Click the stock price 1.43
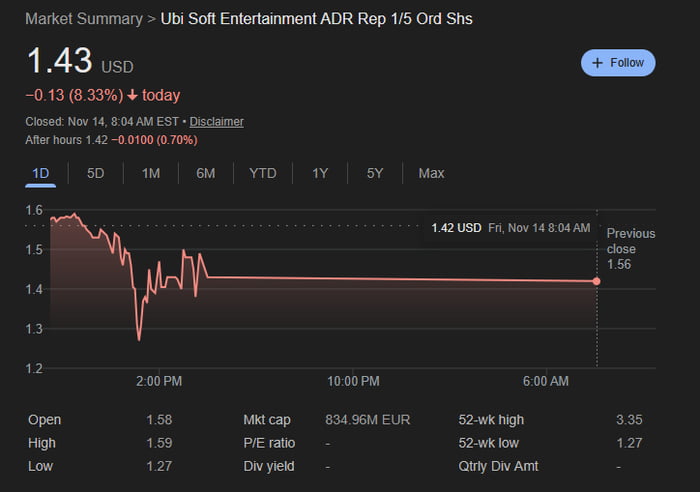The height and width of the screenshot is (492, 700). click(59, 61)
